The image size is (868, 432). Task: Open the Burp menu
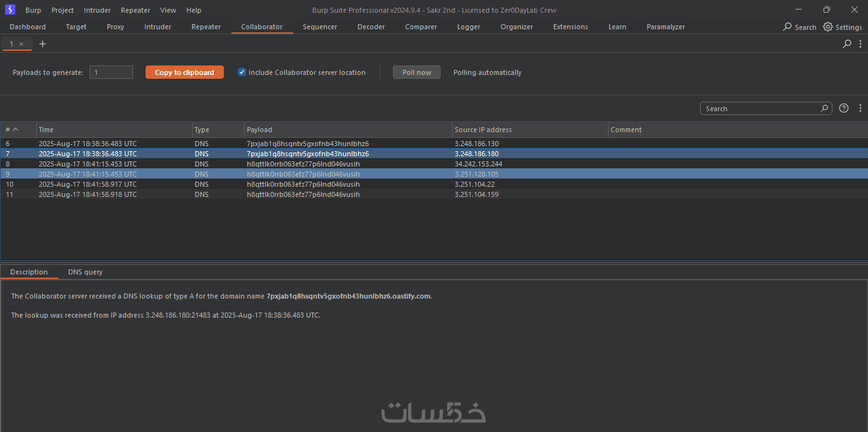pos(33,10)
